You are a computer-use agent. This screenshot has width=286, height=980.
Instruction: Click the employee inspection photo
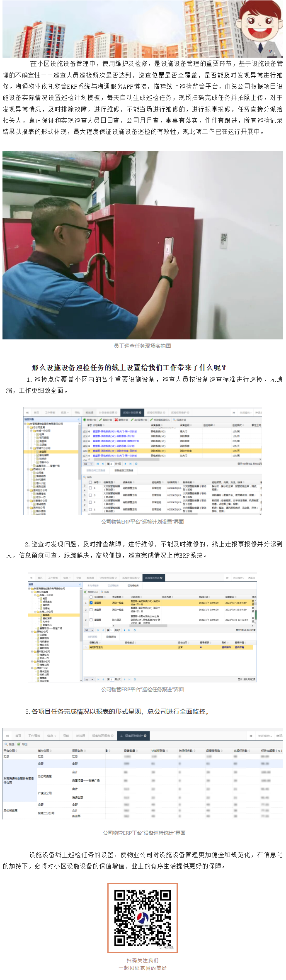tap(143, 245)
